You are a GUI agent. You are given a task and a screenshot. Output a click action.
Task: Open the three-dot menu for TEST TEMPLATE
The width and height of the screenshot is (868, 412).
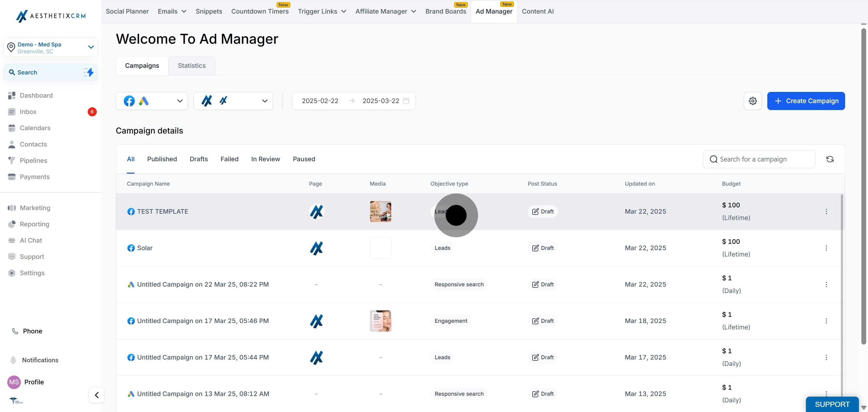826,212
